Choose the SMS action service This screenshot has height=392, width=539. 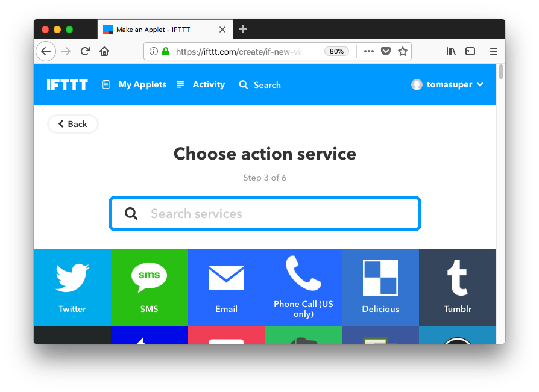(x=149, y=287)
